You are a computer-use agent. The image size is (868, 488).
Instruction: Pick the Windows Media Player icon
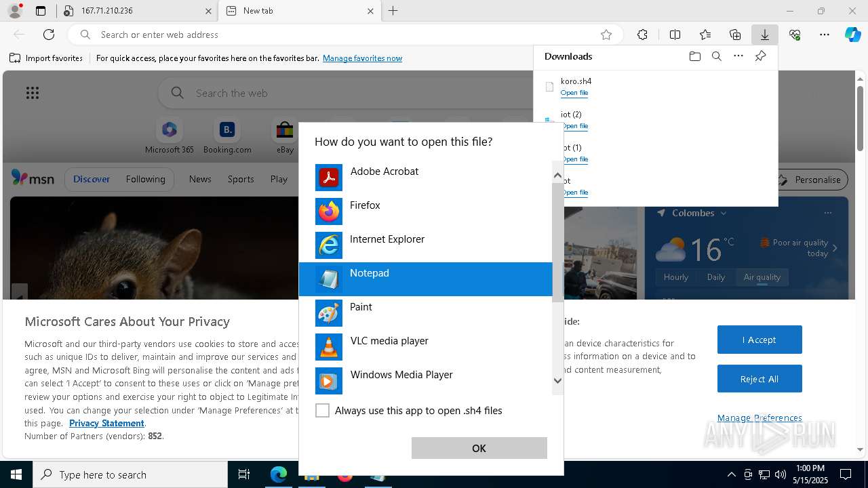coord(329,381)
